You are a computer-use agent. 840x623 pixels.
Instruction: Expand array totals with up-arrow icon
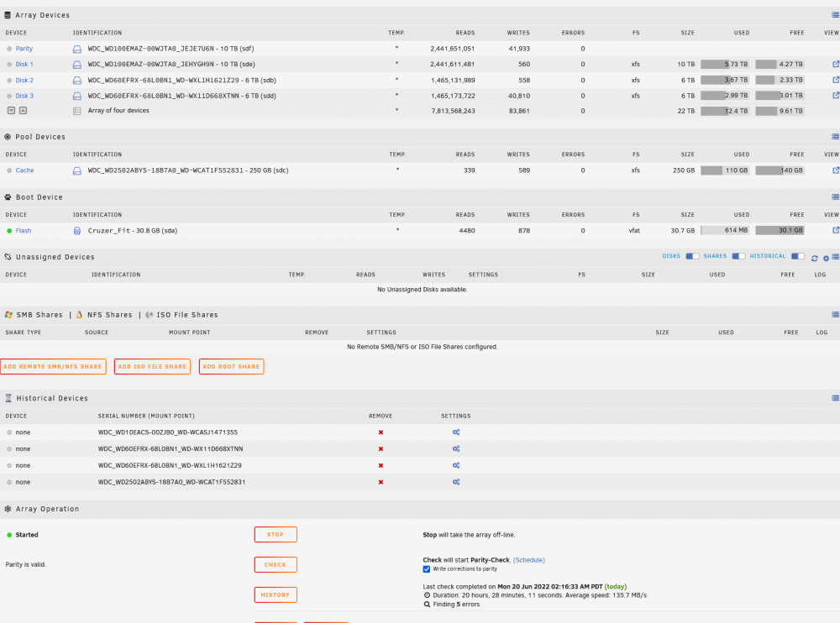point(23,111)
